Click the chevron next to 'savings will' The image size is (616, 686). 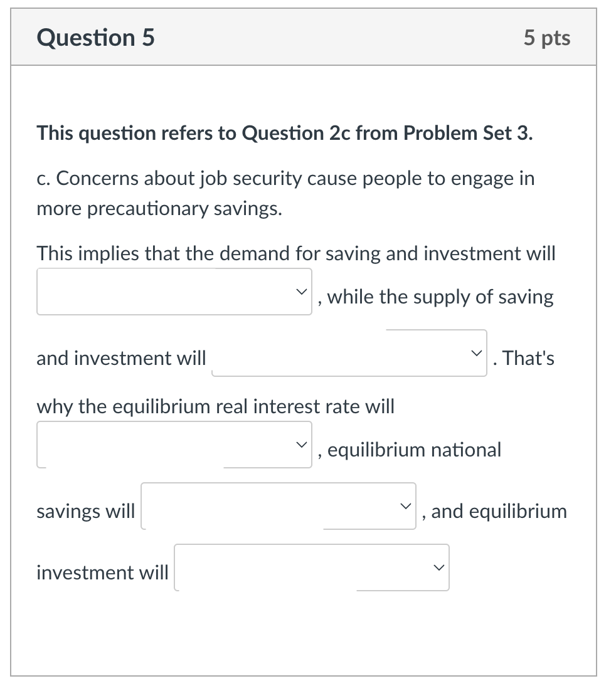tap(405, 505)
